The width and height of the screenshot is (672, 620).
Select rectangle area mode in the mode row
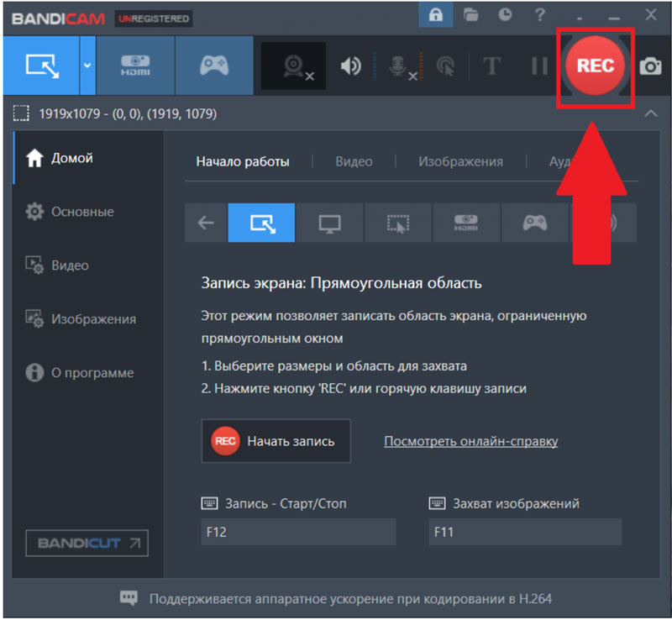coord(261,223)
